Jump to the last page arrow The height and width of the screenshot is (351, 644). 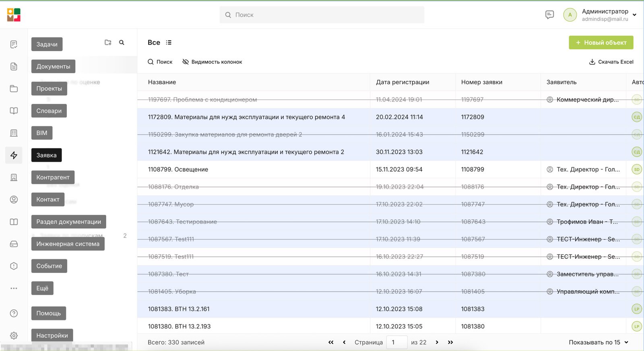tap(450, 342)
